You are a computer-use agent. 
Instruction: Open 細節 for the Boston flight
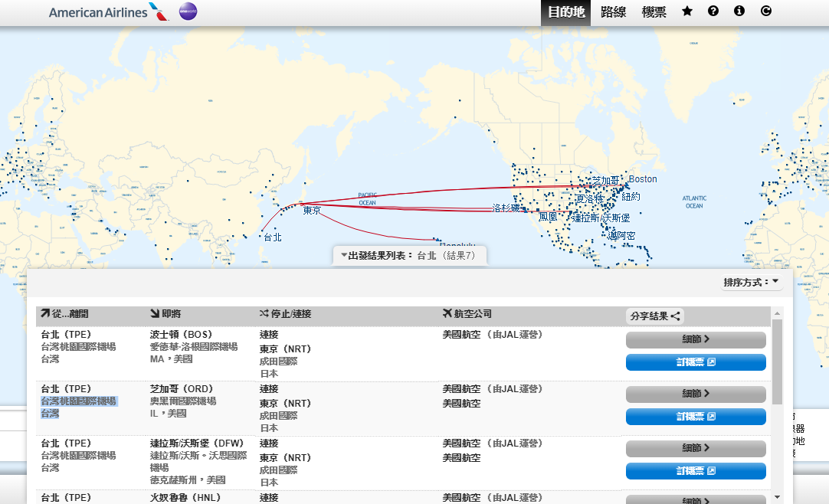click(696, 339)
